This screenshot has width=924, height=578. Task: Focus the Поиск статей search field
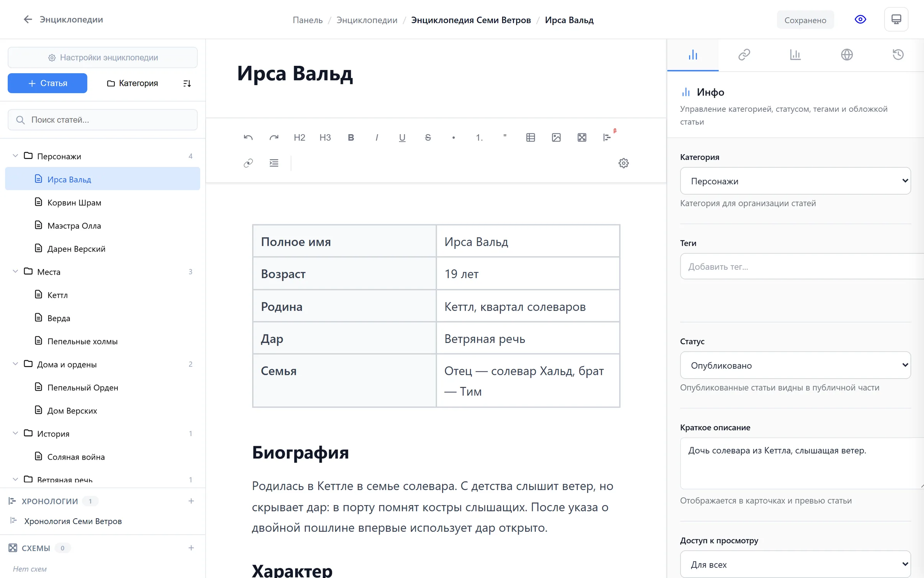(x=102, y=120)
